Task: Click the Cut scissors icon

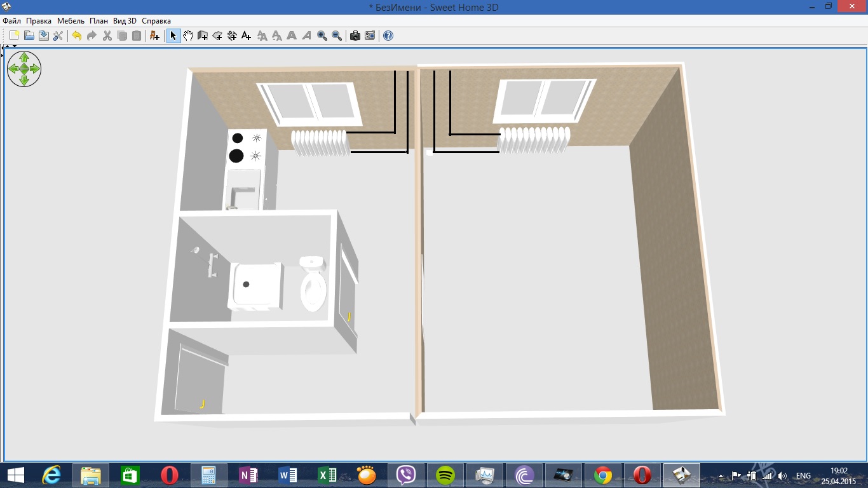Action: pyautogui.click(x=107, y=36)
